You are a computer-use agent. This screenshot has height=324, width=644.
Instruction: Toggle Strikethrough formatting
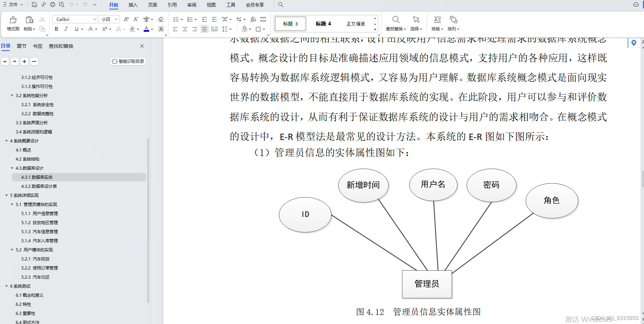91,29
